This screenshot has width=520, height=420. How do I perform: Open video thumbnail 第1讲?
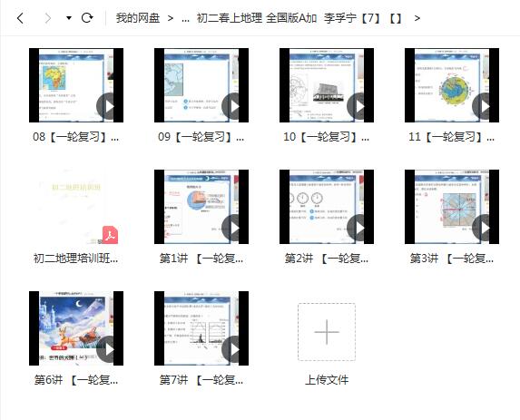[201, 207]
